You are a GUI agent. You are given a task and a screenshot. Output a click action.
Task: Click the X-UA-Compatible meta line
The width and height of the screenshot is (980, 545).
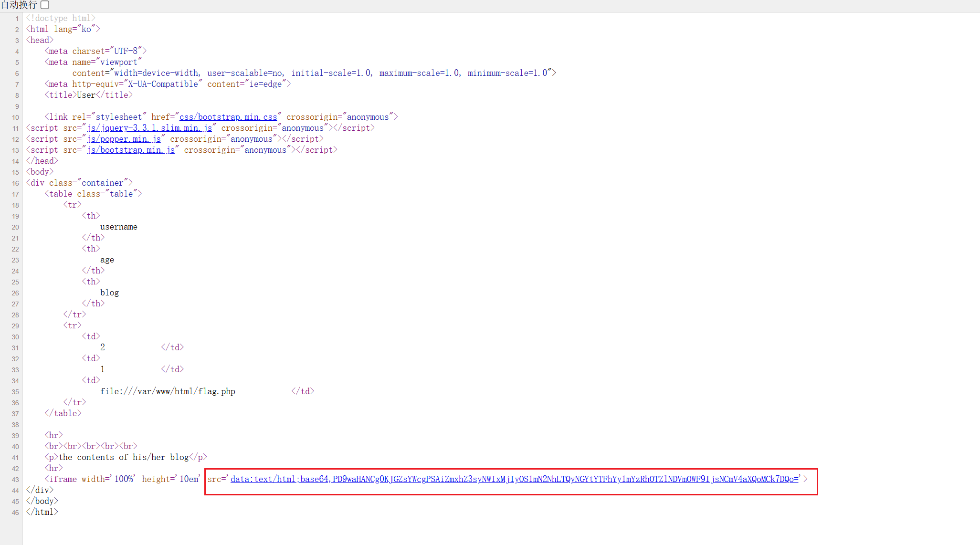click(x=168, y=84)
